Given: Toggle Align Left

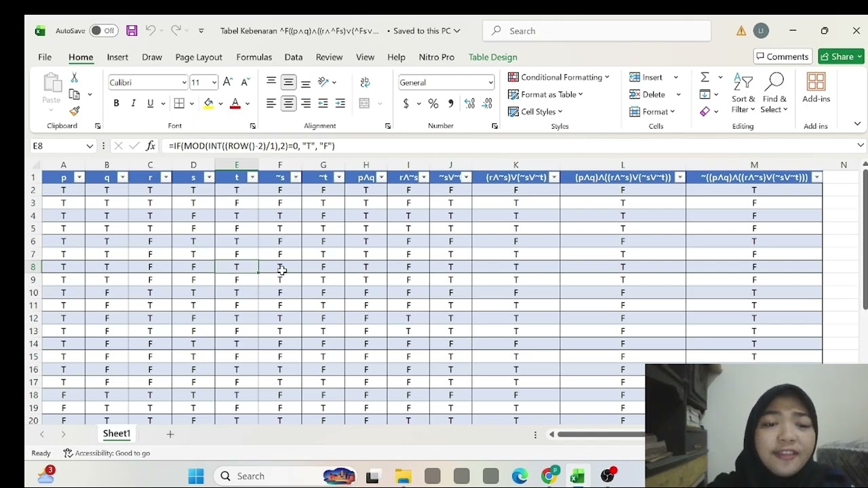Looking at the screenshot, I should pyautogui.click(x=271, y=103).
